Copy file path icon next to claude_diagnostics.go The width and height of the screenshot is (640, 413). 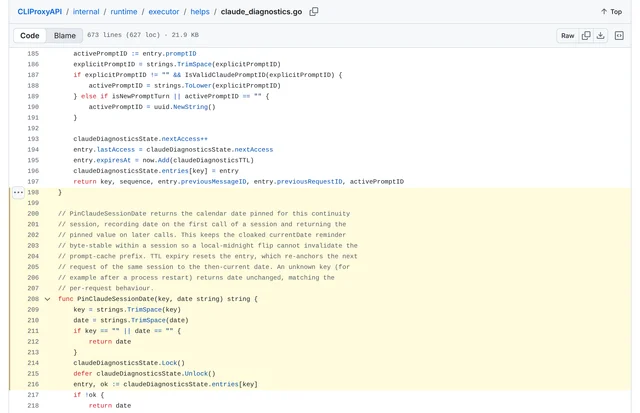pyautogui.click(x=313, y=12)
